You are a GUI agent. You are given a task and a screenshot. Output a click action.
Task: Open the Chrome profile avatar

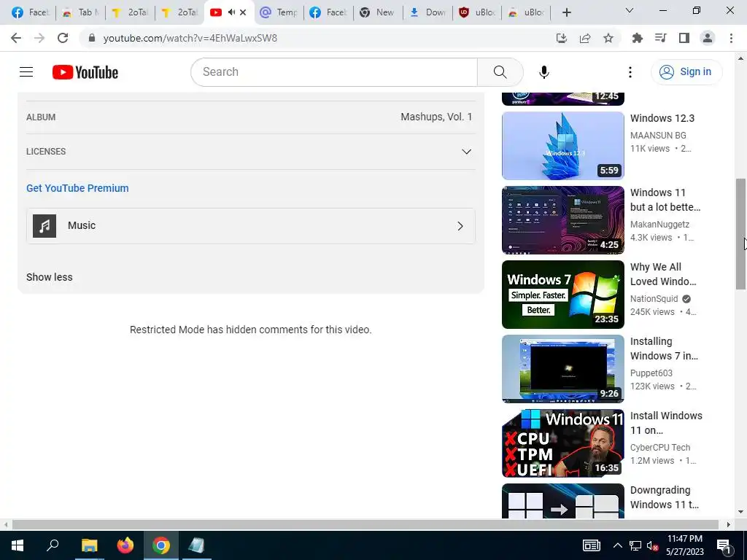(x=708, y=38)
